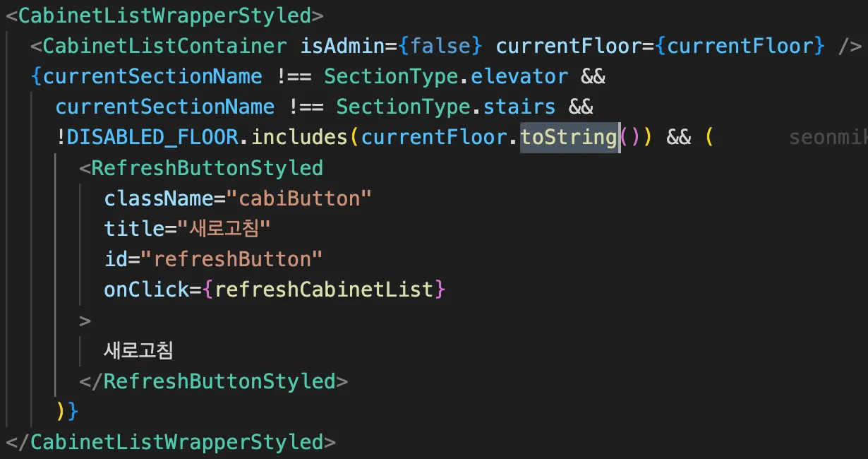
Task: Click the isAdmin attribute
Action: click(x=343, y=47)
